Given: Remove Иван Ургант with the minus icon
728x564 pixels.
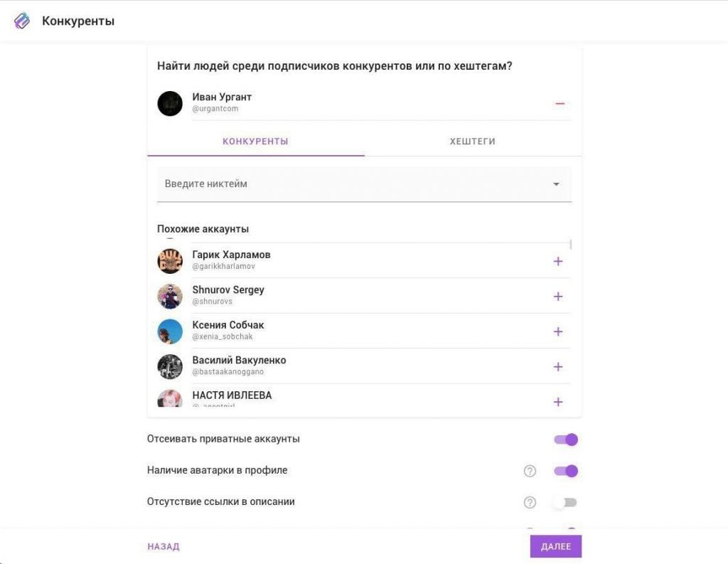Looking at the screenshot, I should (560, 104).
